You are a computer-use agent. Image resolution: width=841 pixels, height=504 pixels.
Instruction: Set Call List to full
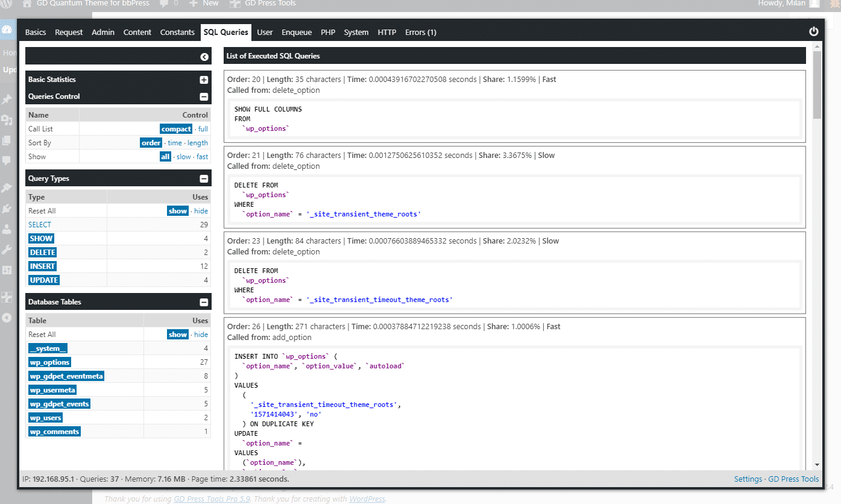[203, 129]
